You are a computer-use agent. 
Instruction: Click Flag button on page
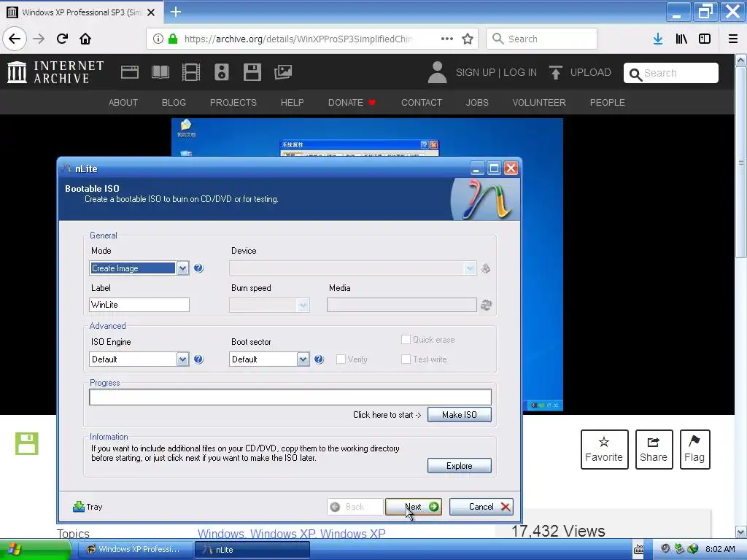(x=694, y=449)
